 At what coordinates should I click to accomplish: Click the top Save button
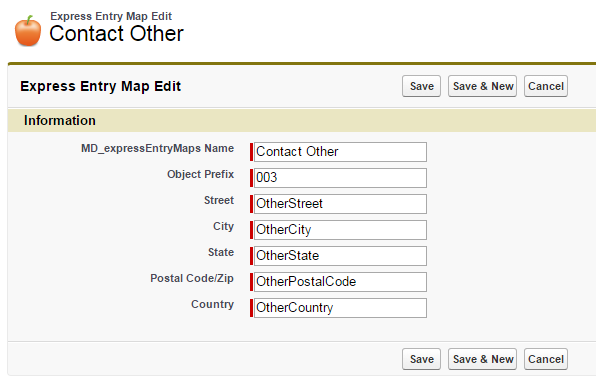tap(421, 86)
